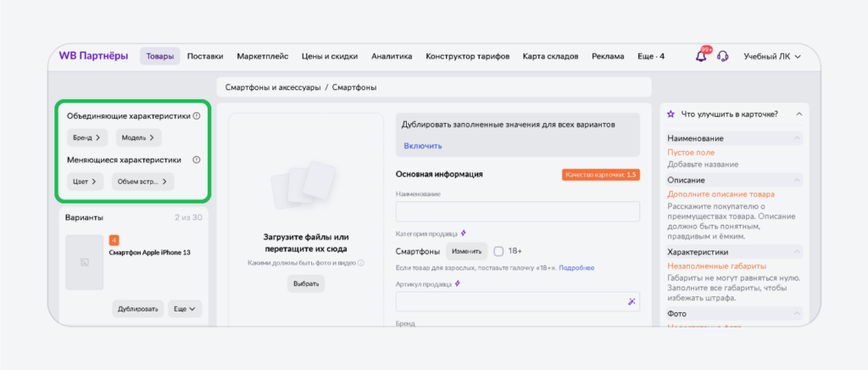
Task: Click the star icon in Что улучшить header
Action: click(x=671, y=114)
